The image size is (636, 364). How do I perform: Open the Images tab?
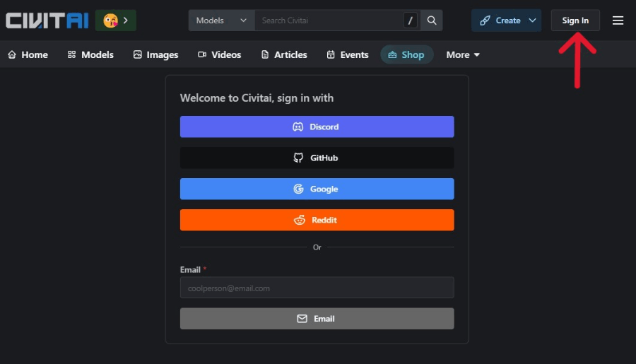point(155,54)
